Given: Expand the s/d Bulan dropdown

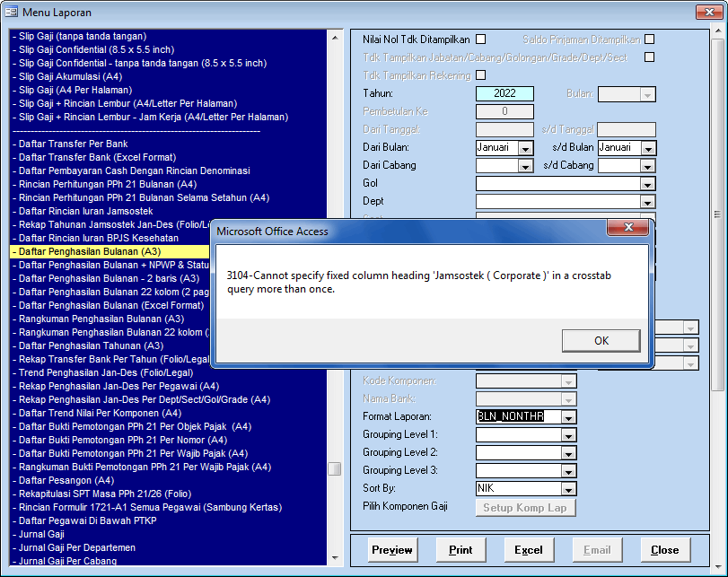Looking at the screenshot, I should click(x=648, y=148).
